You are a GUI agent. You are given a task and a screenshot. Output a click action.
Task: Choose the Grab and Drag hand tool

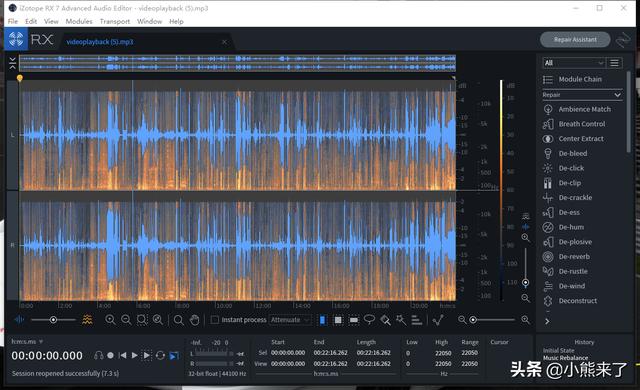(195, 320)
